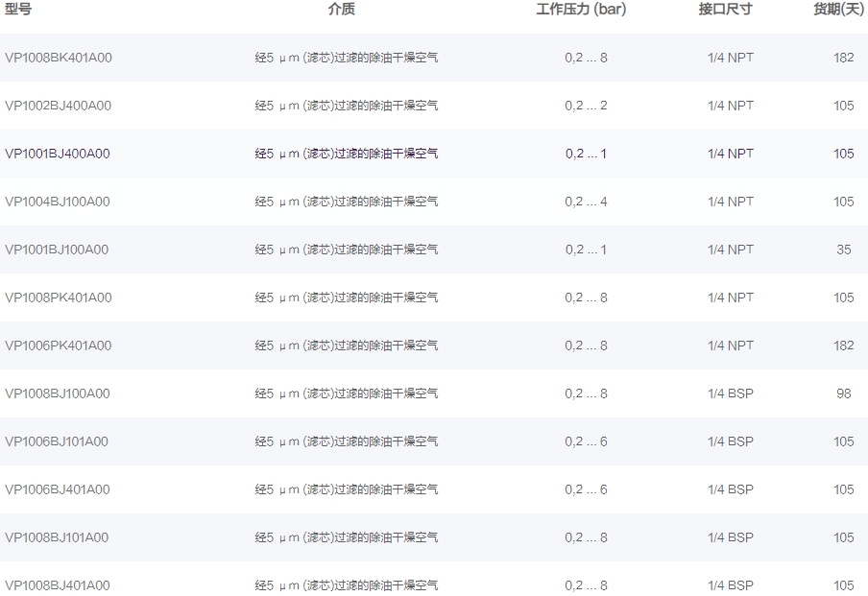Screen dimensions: 868x596
Task: Click pressure 0,2 ... 6 for VP1006BJ401A00
Action: pos(587,489)
